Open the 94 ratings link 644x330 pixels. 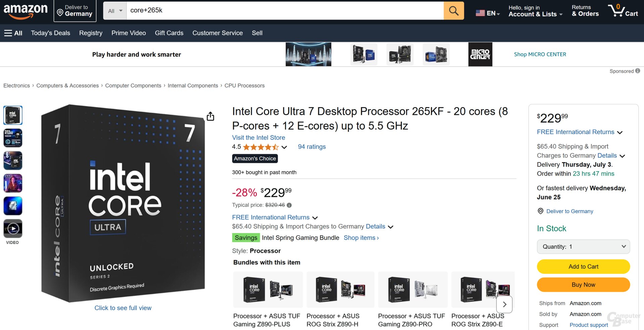312,147
